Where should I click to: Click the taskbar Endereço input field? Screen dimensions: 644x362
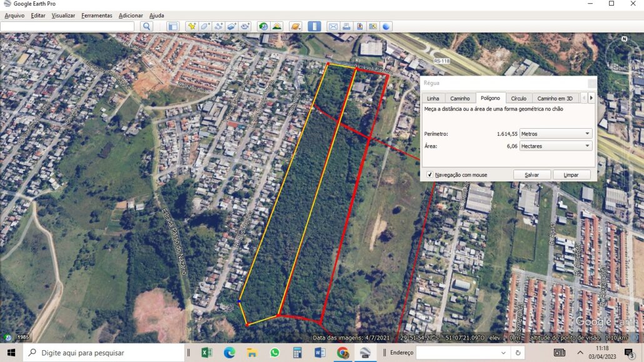coord(458,353)
